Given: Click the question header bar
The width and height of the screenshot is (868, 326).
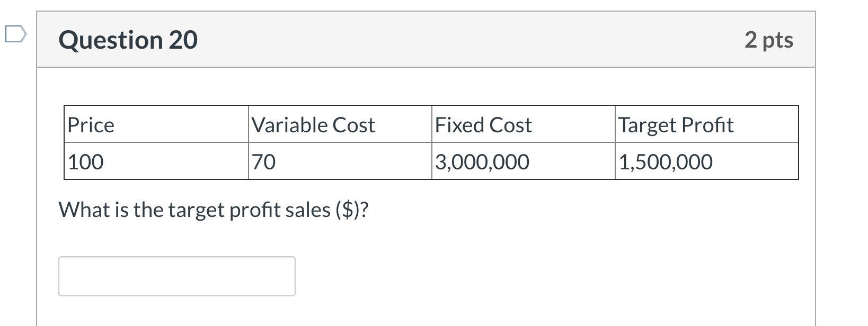Looking at the screenshot, I should click(424, 39).
